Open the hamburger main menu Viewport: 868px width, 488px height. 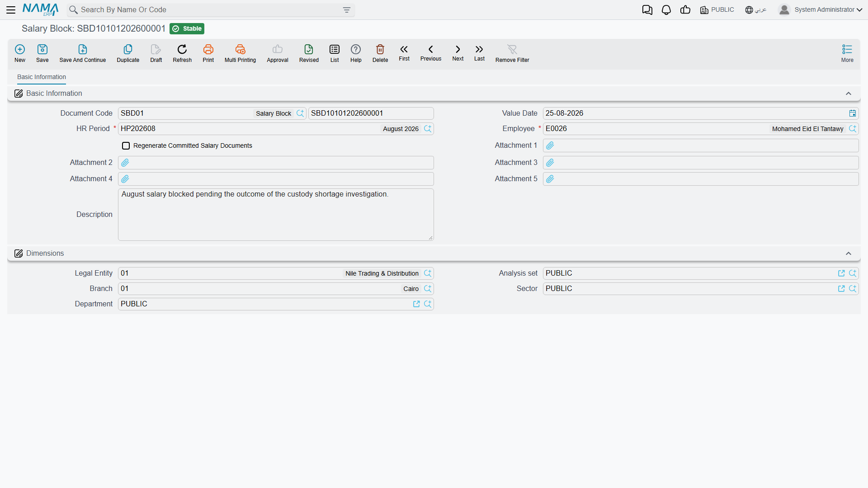(x=11, y=10)
